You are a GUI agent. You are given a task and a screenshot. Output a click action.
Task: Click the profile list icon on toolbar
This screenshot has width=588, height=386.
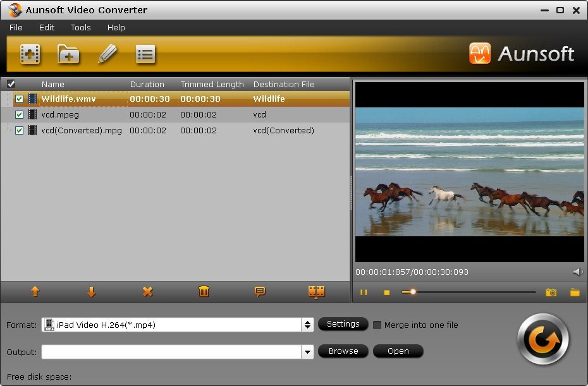pyautogui.click(x=145, y=54)
